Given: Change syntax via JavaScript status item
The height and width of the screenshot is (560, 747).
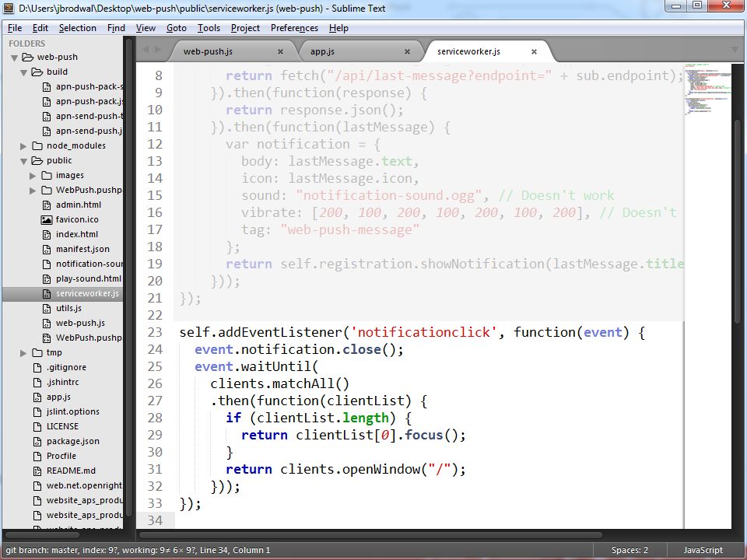Looking at the screenshot, I should tap(703, 551).
